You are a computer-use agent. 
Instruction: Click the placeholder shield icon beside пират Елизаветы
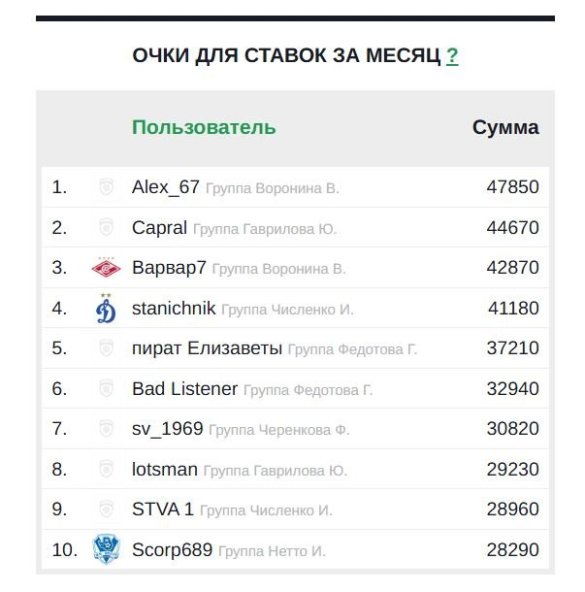coord(106,348)
